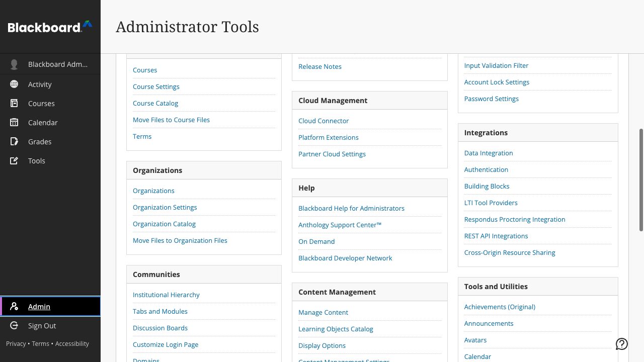The image size is (644, 362).
Task: Open Organization Catalog
Action: pos(164,224)
